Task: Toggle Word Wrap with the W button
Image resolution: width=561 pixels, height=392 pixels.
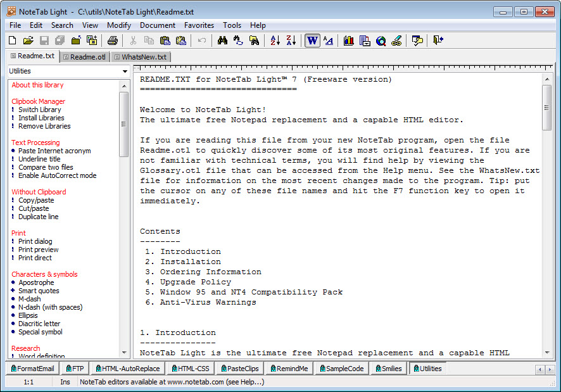Action: tap(312, 41)
